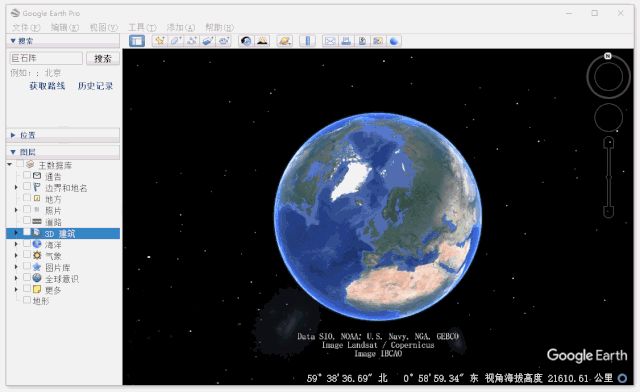Open the planet switcher Saturn icon
Image resolution: width=640 pixels, height=392 pixels.
pyautogui.click(x=284, y=41)
